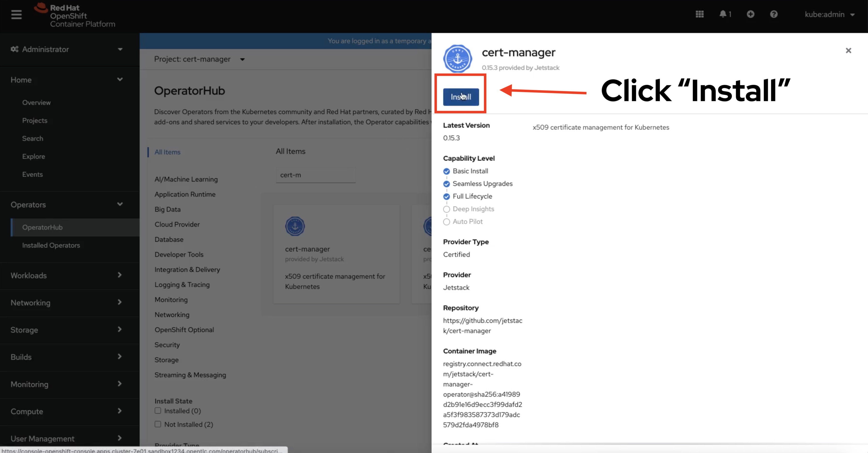868x453 pixels.
Task: Uncheck the Not Installed (2) filter
Action: click(158, 424)
